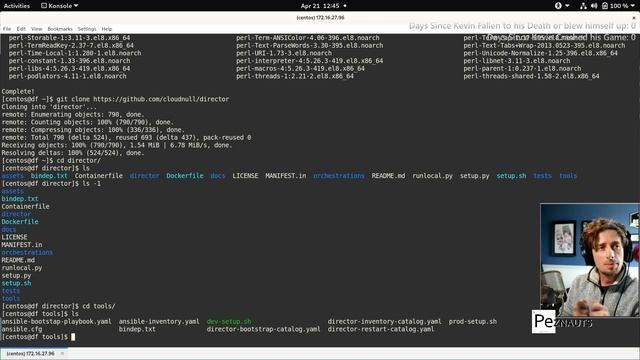
Task: Click the volume speaker icon
Action: pyautogui.click(x=594, y=6)
